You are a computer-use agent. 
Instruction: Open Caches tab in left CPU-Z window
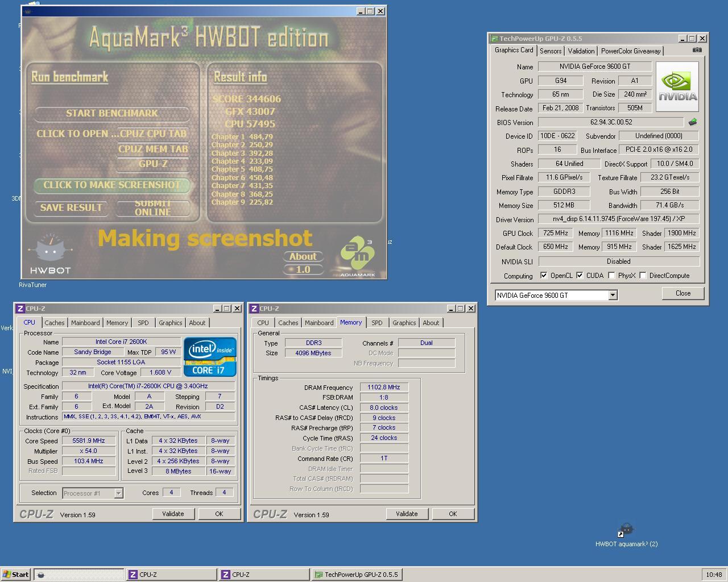click(x=55, y=323)
